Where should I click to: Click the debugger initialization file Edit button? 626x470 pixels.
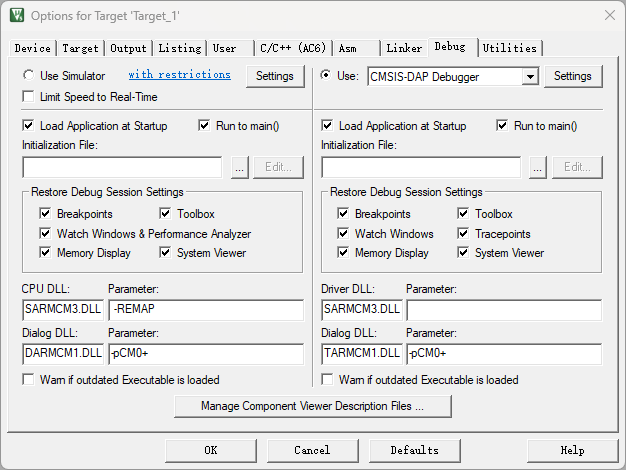coord(577,167)
